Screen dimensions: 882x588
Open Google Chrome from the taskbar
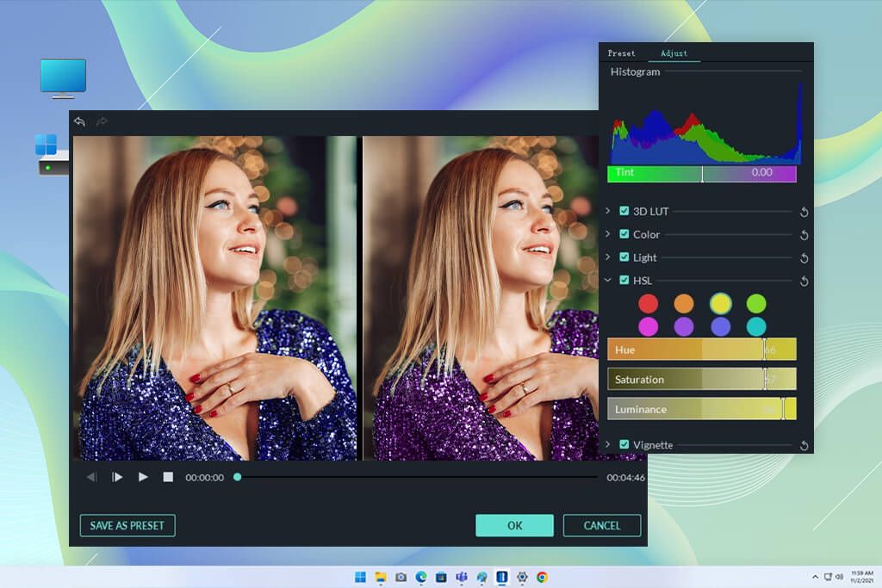point(541,579)
